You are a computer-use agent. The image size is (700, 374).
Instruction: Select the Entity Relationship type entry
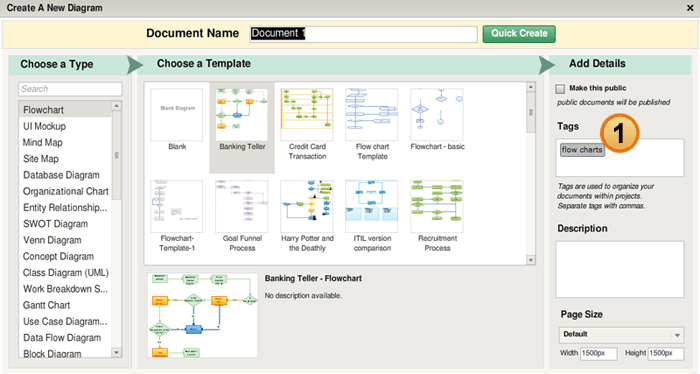65,208
